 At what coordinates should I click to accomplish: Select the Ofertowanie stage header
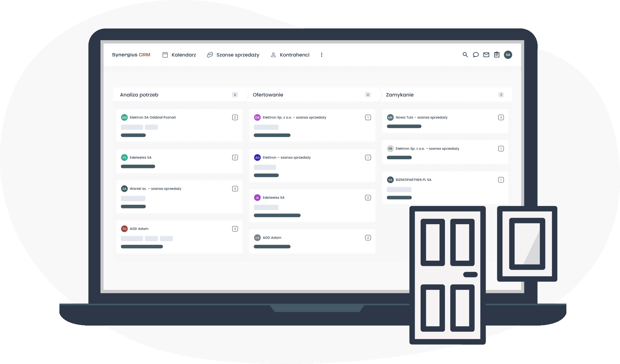point(312,95)
